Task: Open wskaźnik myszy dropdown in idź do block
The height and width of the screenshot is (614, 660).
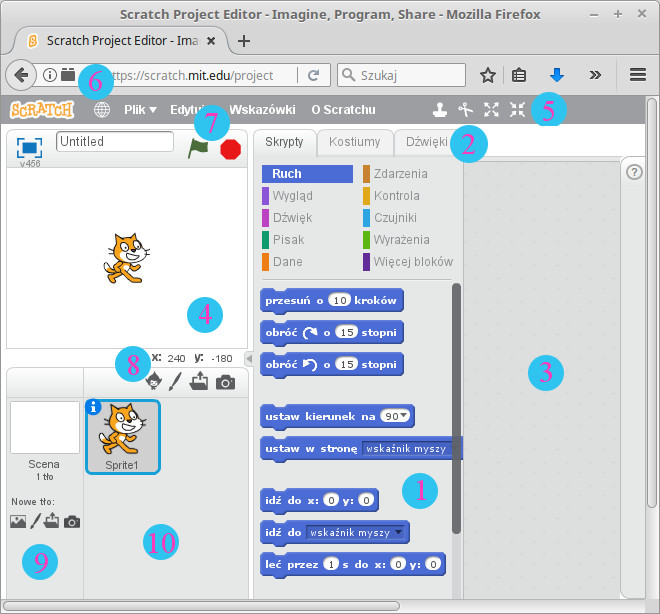Action: tap(354, 532)
